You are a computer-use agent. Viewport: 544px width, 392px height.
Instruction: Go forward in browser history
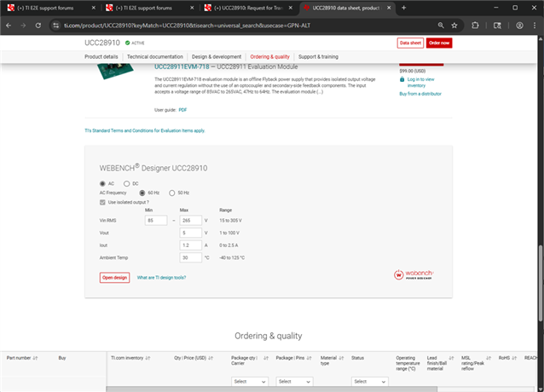pyautogui.click(x=23, y=26)
